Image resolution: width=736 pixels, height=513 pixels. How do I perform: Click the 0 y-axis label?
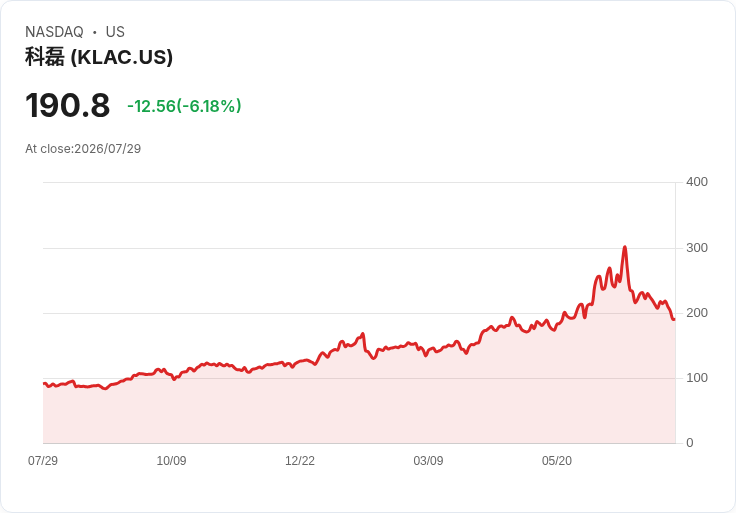tap(690, 443)
